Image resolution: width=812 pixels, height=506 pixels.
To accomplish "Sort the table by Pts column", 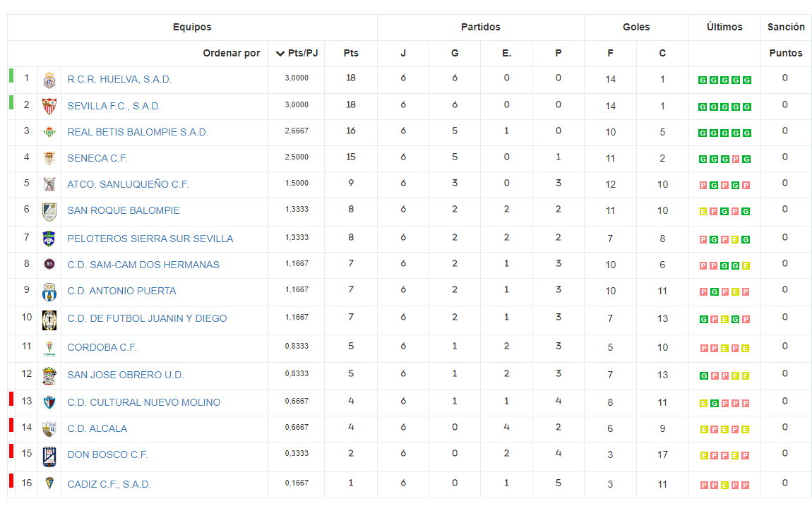I will 351,54.
